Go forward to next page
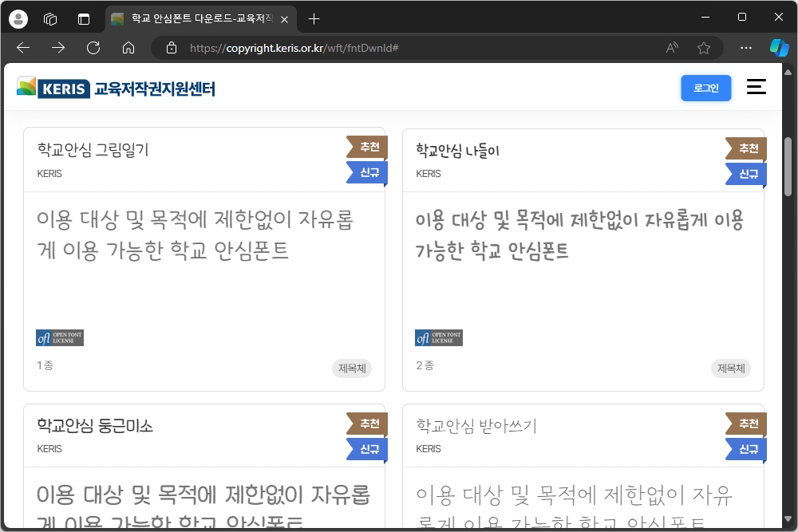 (58, 48)
